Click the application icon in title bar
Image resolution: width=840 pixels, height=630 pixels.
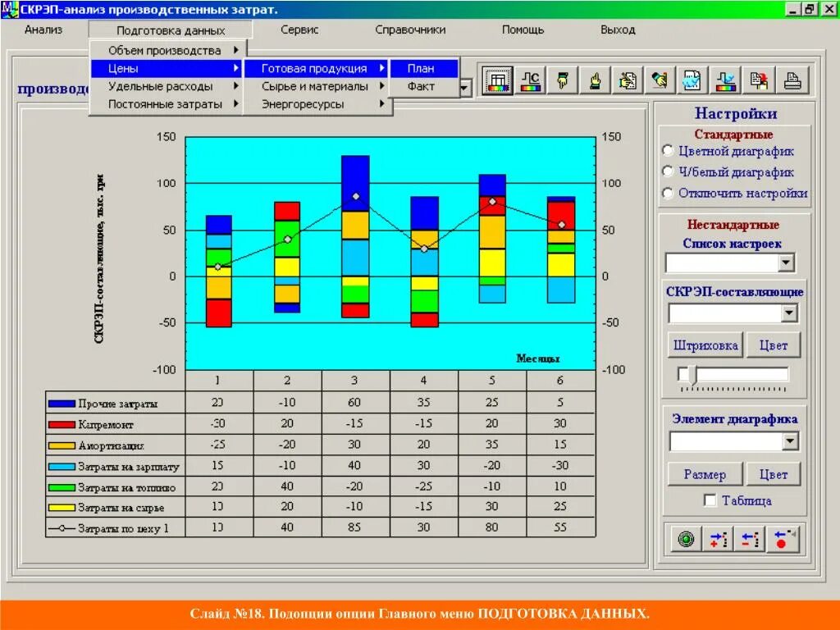click(x=10, y=9)
